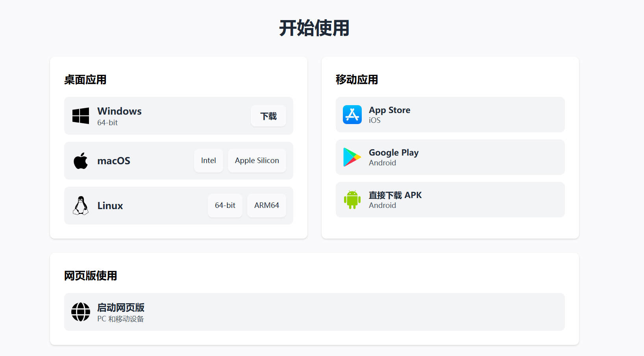The height and width of the screenshot is (356, 644).
Task: Click the PC 和移动设备 subtitle
Action: coord(120,319)
